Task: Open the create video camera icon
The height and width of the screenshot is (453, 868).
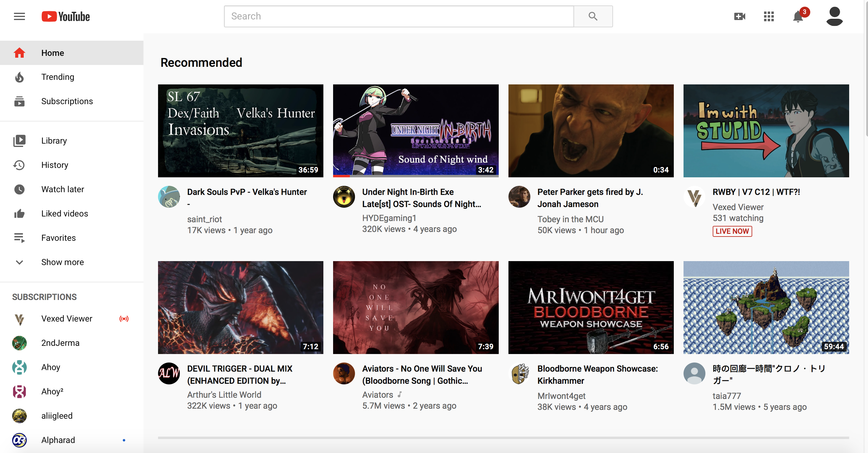Action: [740, 16]
